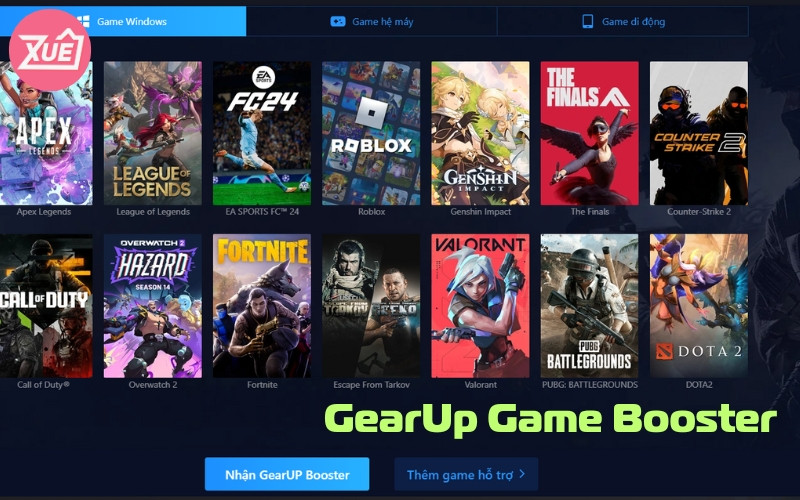This screenshot has width=800, height=500.
Task: Choose the Fortnite game cover
Action: tap(262, 306)
